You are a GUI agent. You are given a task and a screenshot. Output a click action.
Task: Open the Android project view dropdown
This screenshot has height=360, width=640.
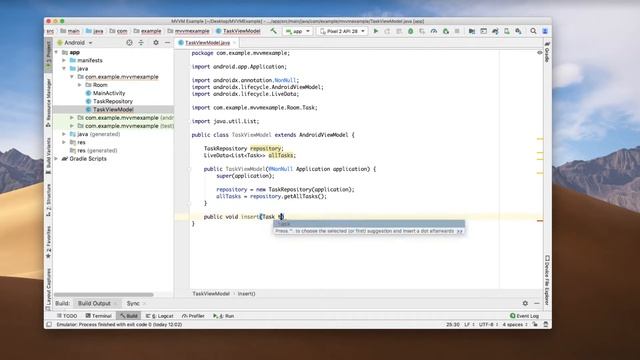75,42
